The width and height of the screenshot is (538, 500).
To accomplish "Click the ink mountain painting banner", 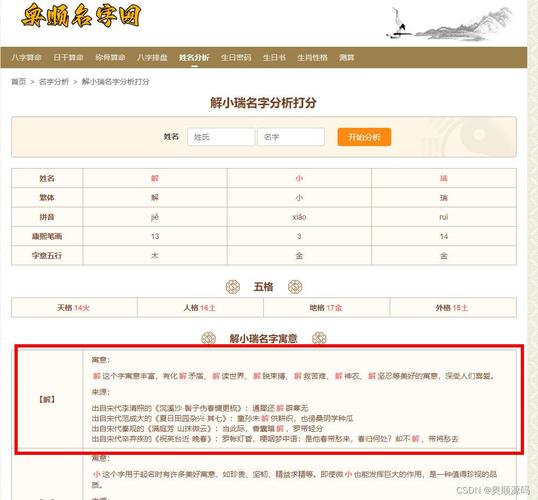I will tap(450, 23).
